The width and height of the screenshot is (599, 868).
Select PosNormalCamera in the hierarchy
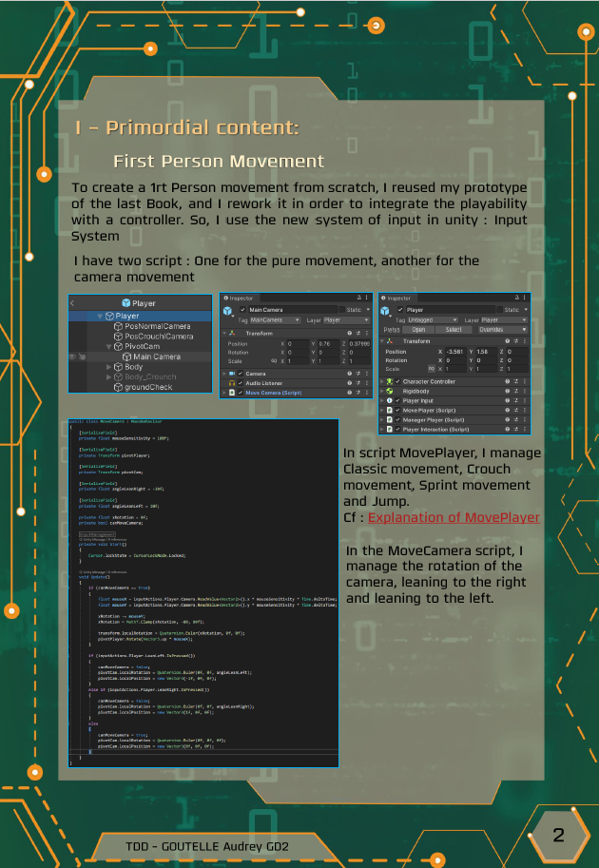click(157, 326)
